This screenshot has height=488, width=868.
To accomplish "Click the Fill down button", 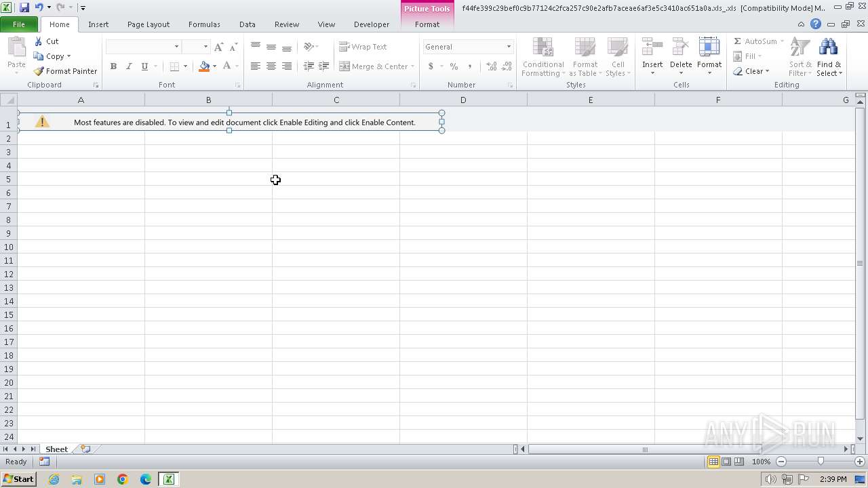I will point(747,56).
